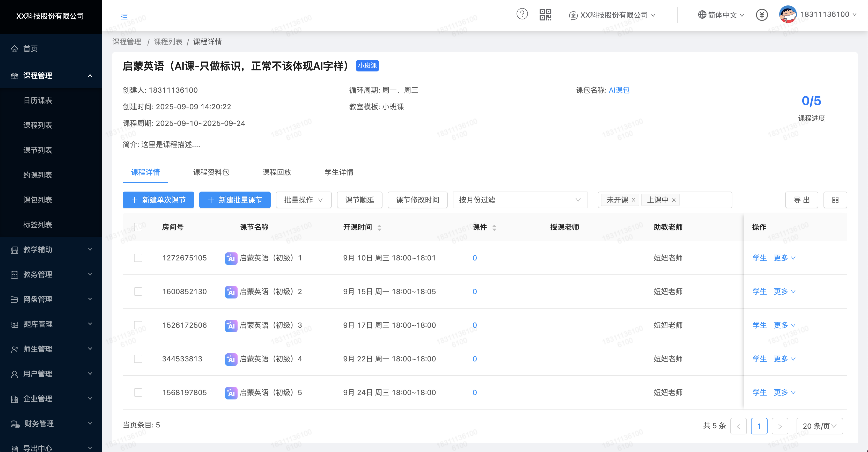The height and width of the screenshot is (452, 868).
Task: Sort by 开课时间 sort arrows
Action: (379, 228)
